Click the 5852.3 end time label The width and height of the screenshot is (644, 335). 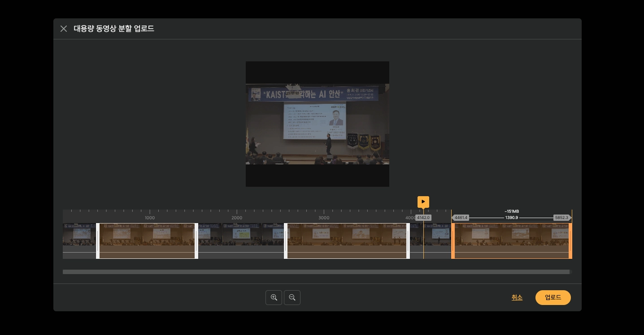point(561,218)
